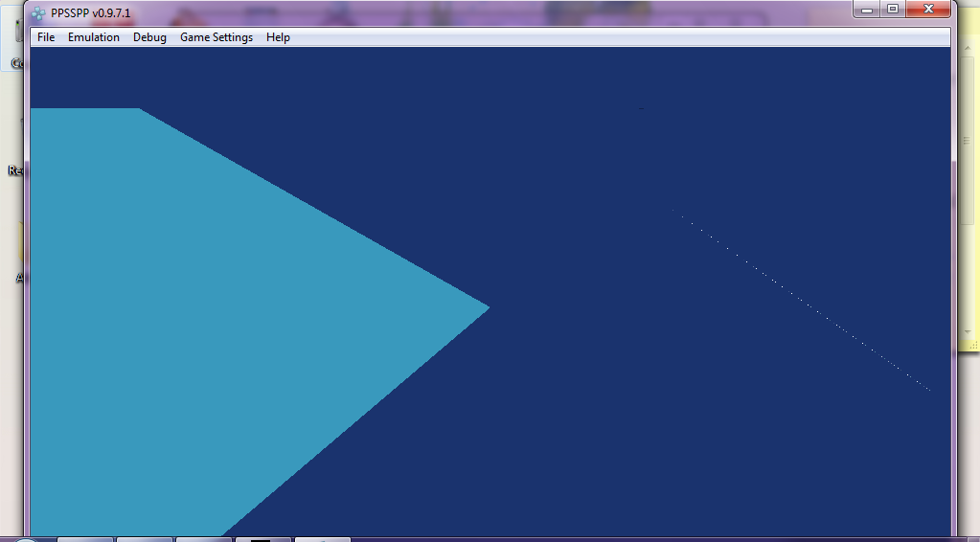Image resolution: width=980 pixels, height=542 pixels.
Task: Select the taskbar button with dark icon
Action: tap(262, 539)
